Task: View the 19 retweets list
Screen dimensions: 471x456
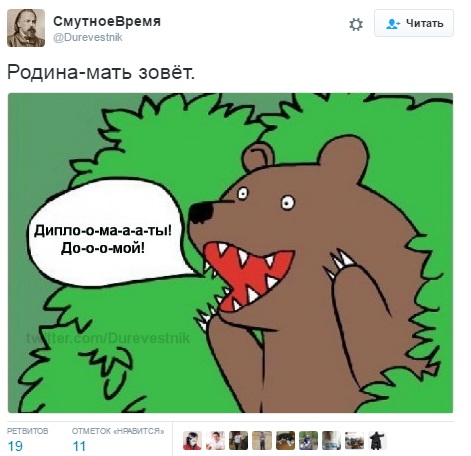Action: click(13, 446)
